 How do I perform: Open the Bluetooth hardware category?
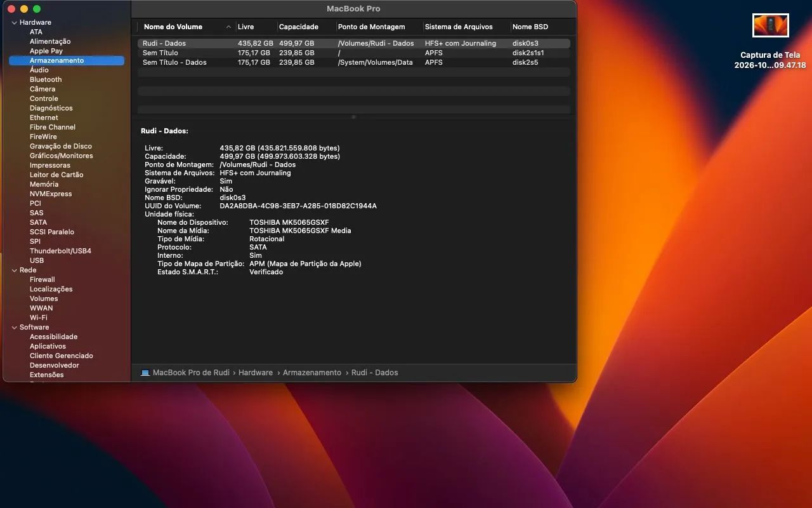[46, 79]
